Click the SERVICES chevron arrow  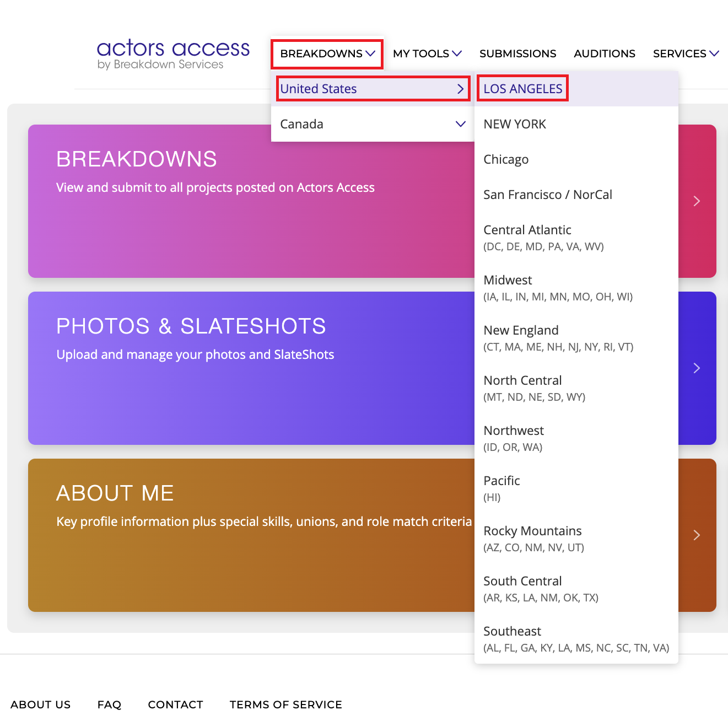coord(714,53)
